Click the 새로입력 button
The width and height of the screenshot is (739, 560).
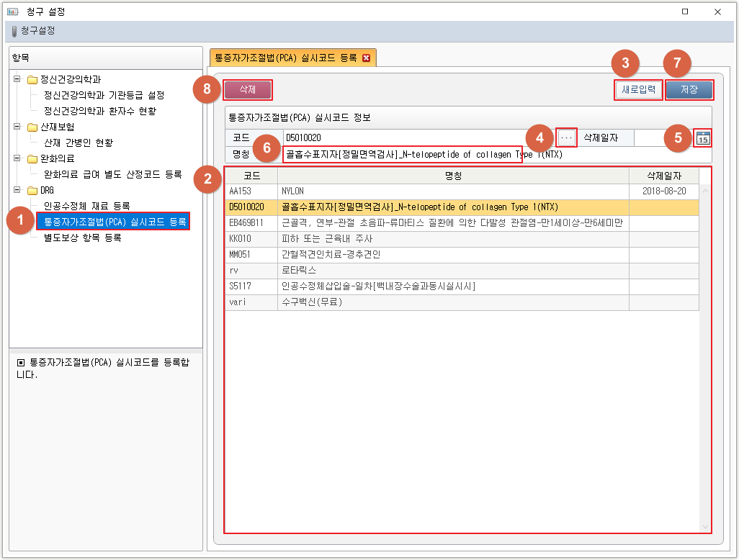(x=638, y=90)
